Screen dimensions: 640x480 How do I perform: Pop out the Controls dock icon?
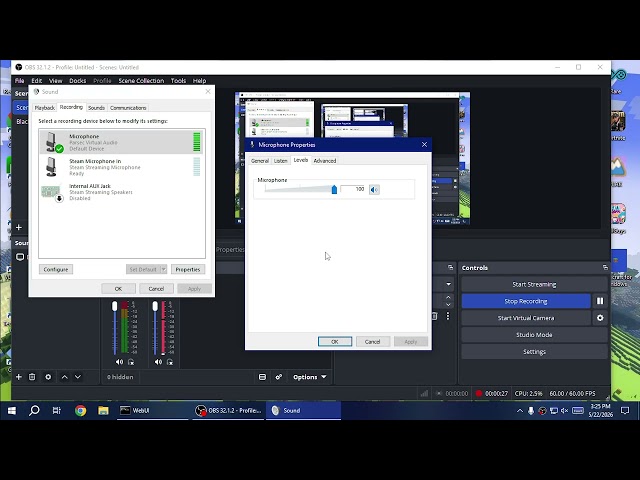click(605, 268)
